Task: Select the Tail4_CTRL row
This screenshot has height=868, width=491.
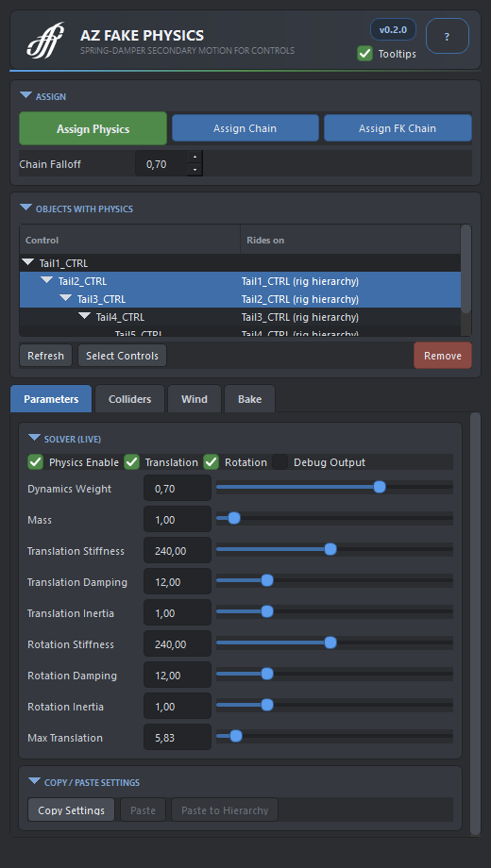Action: coord(240,317)
